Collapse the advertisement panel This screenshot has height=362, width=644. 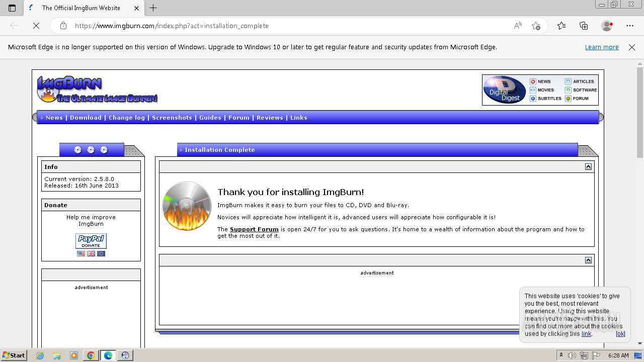[588, 260]
